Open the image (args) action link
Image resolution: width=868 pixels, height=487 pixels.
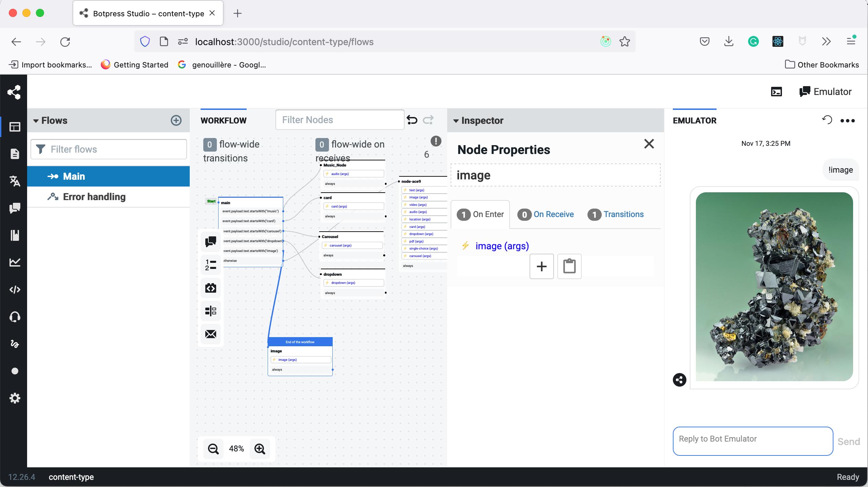(x=502, y=246)
